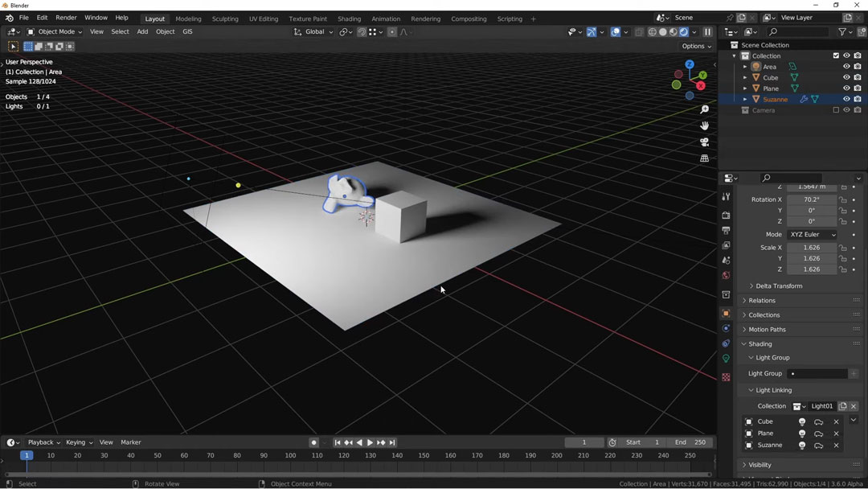
Task: Open the rotation Mode XYZ Euler dropdown
Action: (812, 235)
